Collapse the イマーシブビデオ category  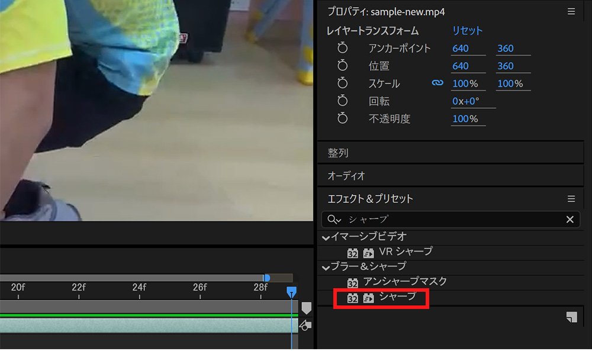[x=326, y=237]
